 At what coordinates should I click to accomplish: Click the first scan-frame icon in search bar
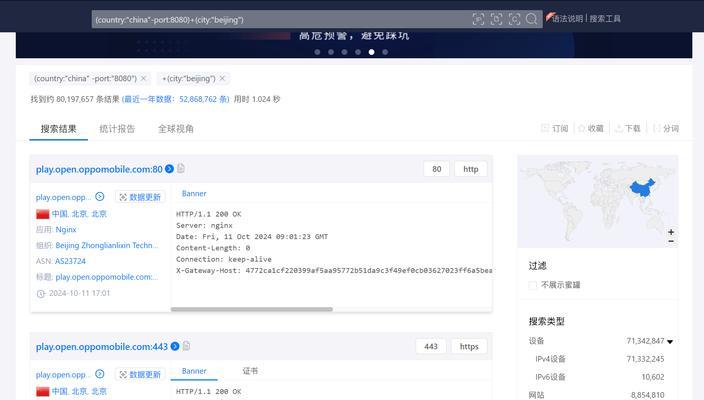pos(478,19)
